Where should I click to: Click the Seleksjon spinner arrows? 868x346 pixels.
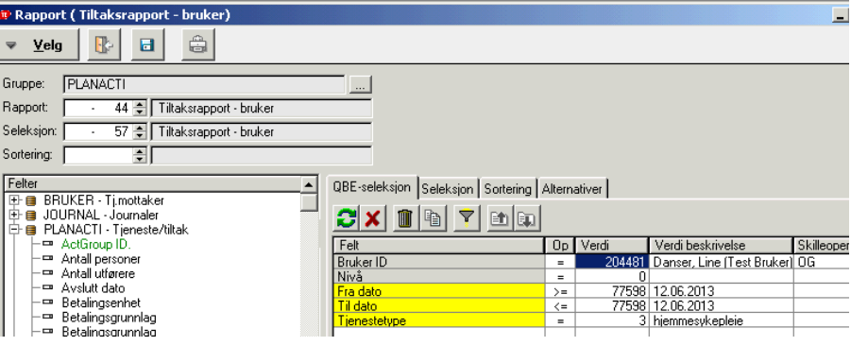click(x=141, y=132)
